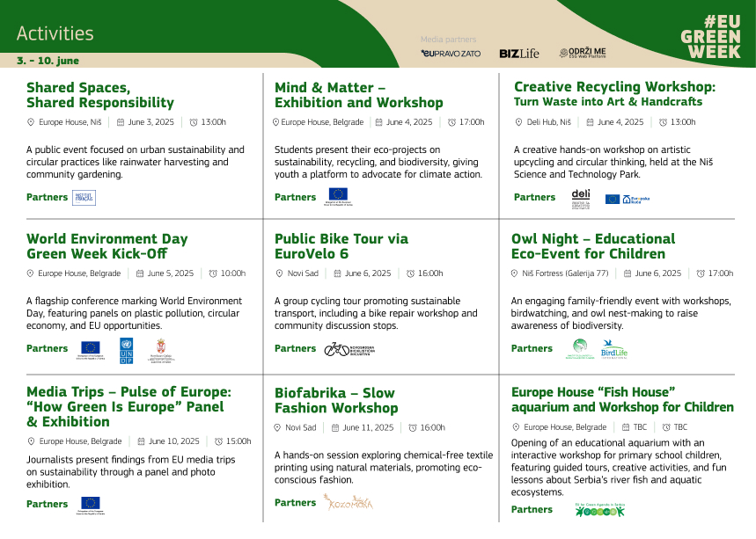The height and width of the screenshot is (539, 756).
Task: Click World Environment Day Green Week Kick-Off title
Action: (107, 246)
